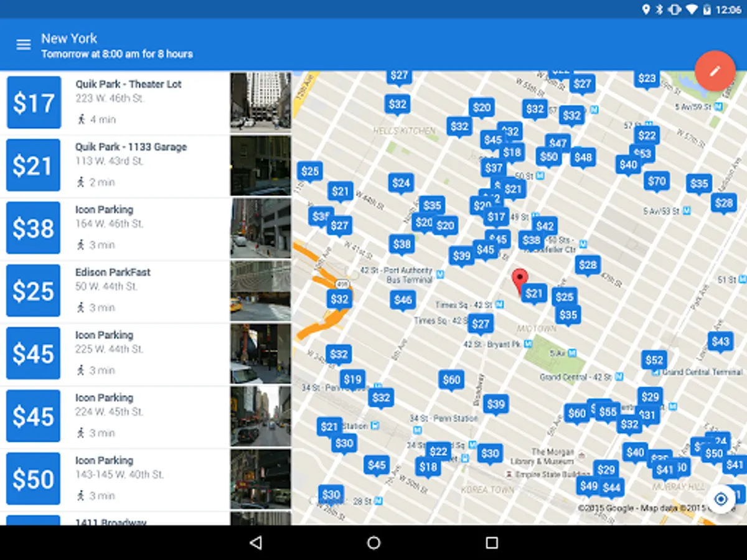
Task: Tap the Bluetooth icon in status bar
Action: tap(660, 9)
